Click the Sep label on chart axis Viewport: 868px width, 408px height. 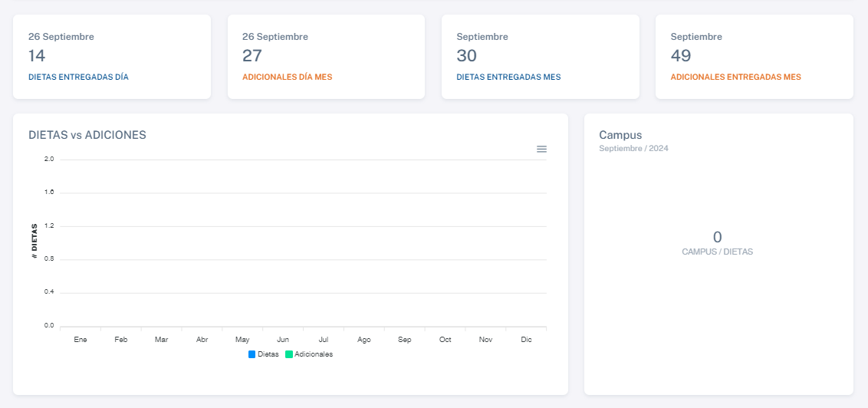pos(404,339)
